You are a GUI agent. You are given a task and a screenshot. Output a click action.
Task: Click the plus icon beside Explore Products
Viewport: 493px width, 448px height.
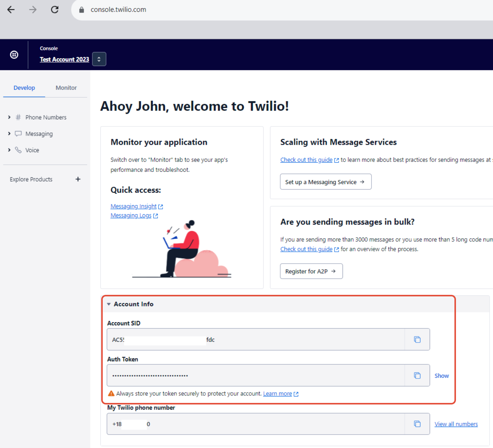click(x=78, y=179)
